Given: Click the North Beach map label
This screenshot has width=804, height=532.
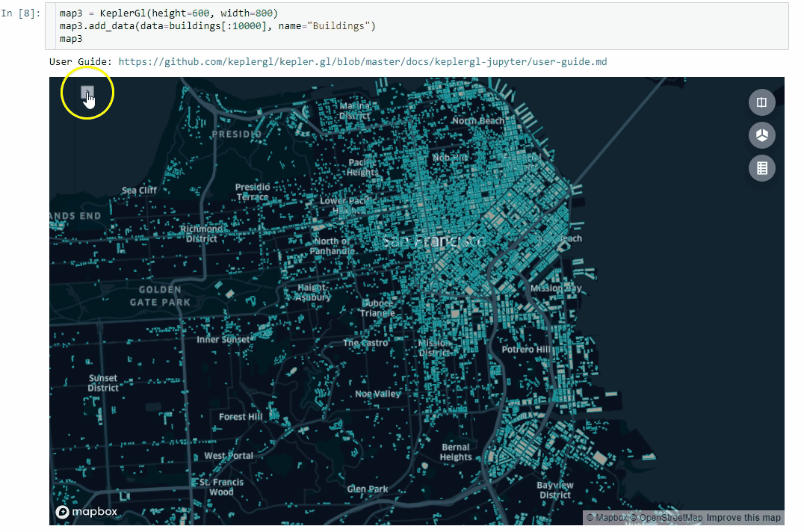Looking at the screenshot, I should click(x=478, y=120).
